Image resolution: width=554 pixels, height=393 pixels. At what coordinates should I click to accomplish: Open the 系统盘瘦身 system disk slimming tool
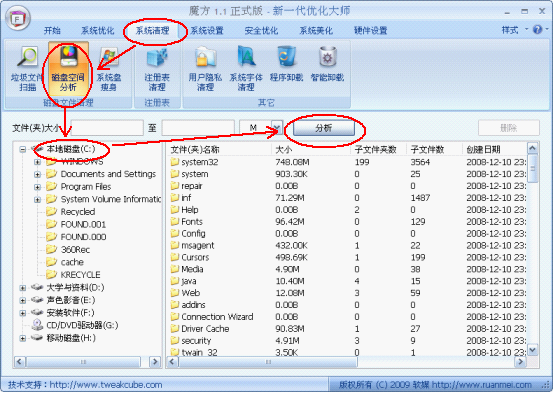[109, 69]
